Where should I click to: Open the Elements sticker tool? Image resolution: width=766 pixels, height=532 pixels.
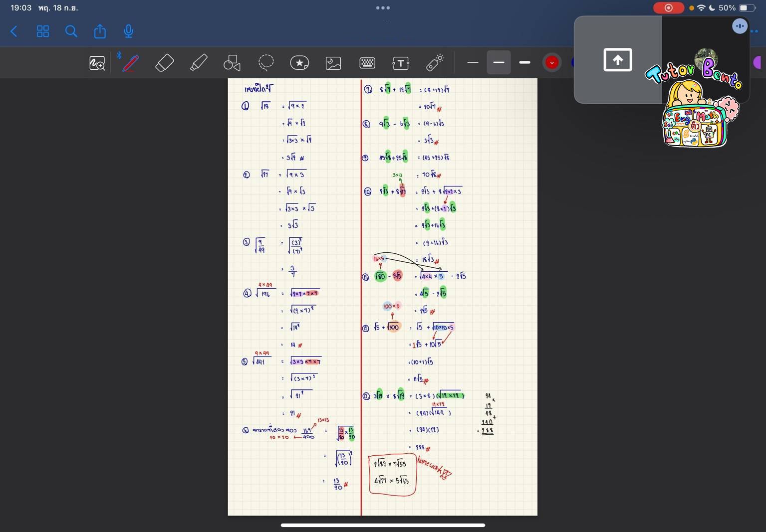[x=299, y=63]
